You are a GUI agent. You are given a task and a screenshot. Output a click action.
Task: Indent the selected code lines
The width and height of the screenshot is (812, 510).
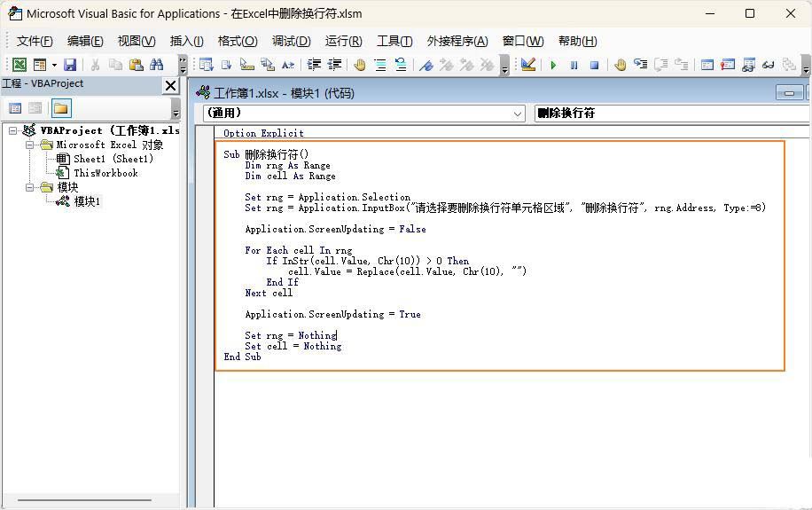tap(314, 64)
